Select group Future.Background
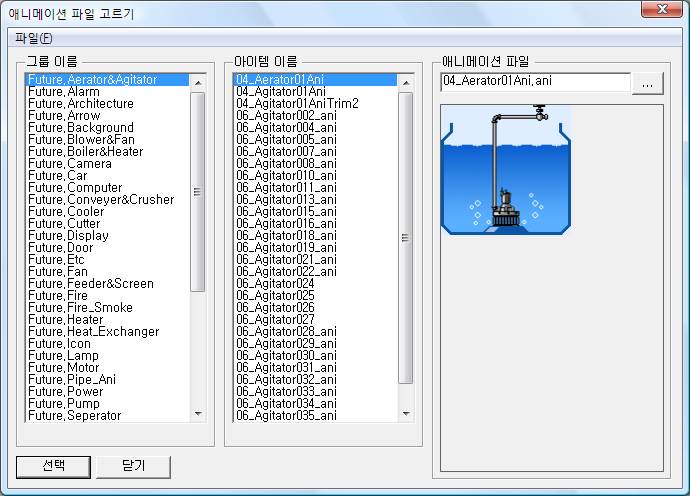690x496 pixels. click(x=108, y=128)
